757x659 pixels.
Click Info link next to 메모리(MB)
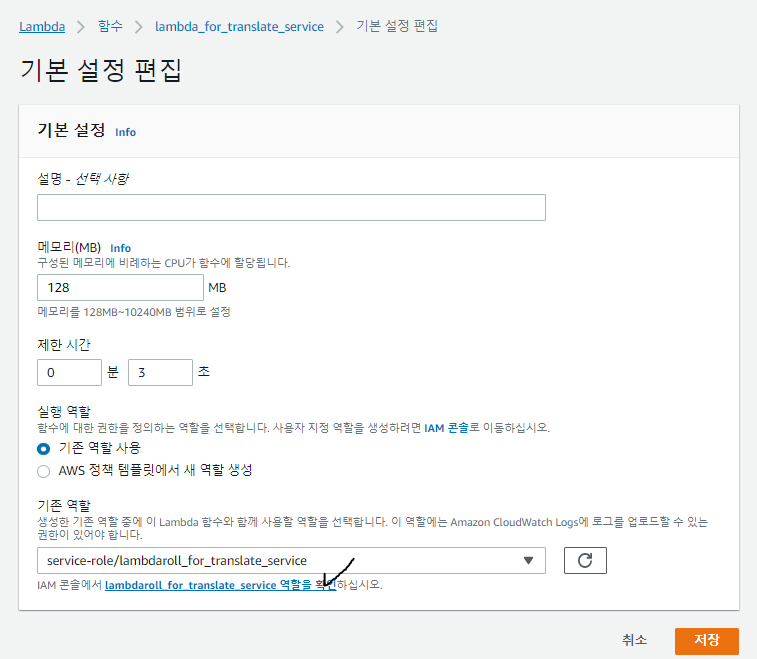120,248
